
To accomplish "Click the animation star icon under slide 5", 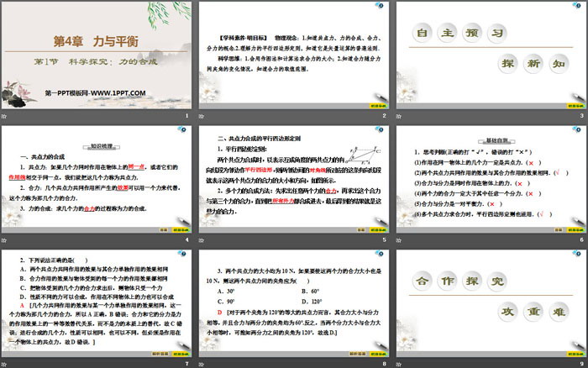I will click(x=202, y=240).
